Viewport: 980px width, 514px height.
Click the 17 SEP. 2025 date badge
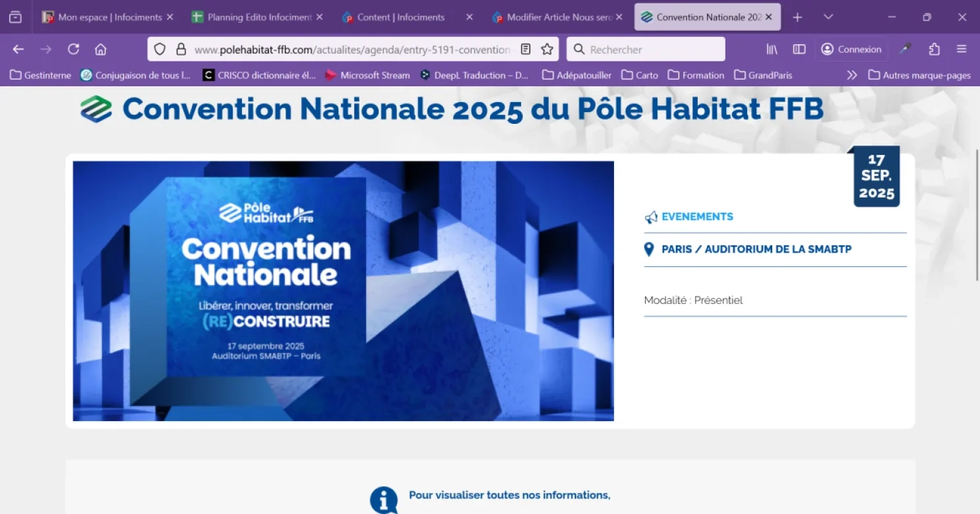coord(876,177)
